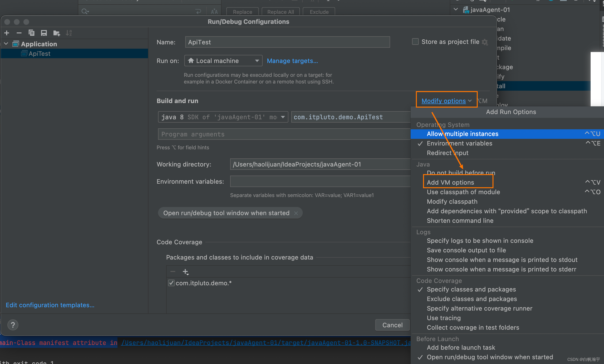Collapse the Application tree node
The image size is (604, 364).
pyautogui.click(x=6, y=44)
